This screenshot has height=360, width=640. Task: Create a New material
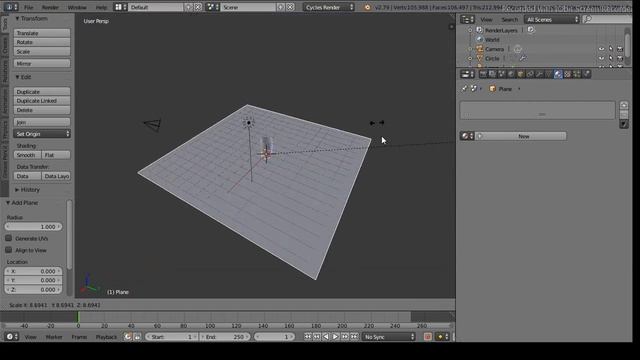[521, 136]
